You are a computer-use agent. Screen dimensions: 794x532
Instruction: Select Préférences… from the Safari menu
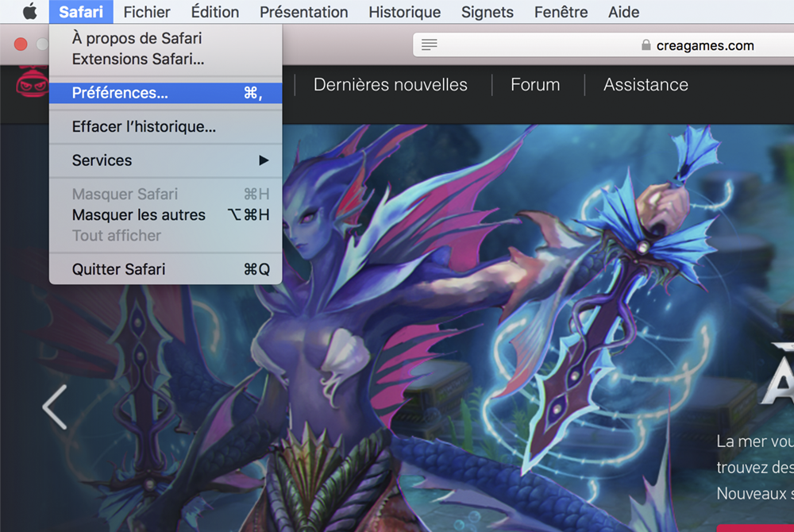165,93
